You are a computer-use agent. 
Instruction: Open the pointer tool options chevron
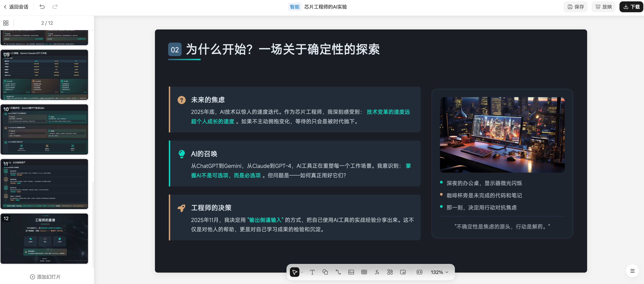302,272
